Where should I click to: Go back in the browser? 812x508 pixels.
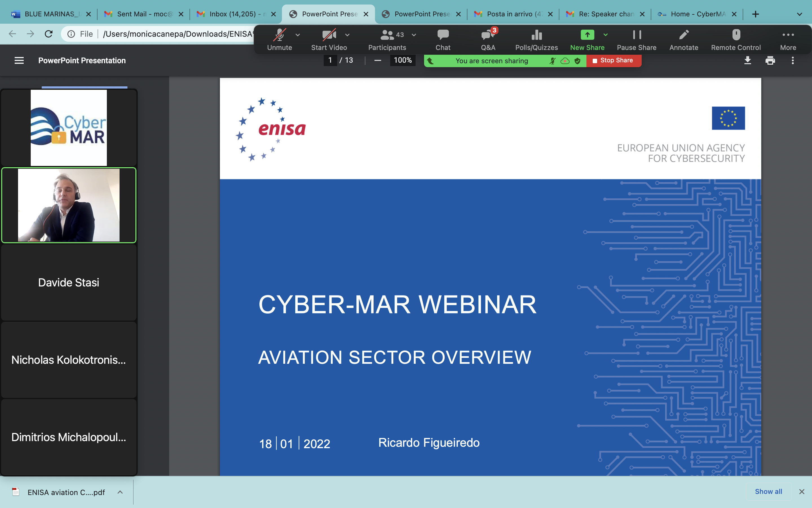(12, 34)
